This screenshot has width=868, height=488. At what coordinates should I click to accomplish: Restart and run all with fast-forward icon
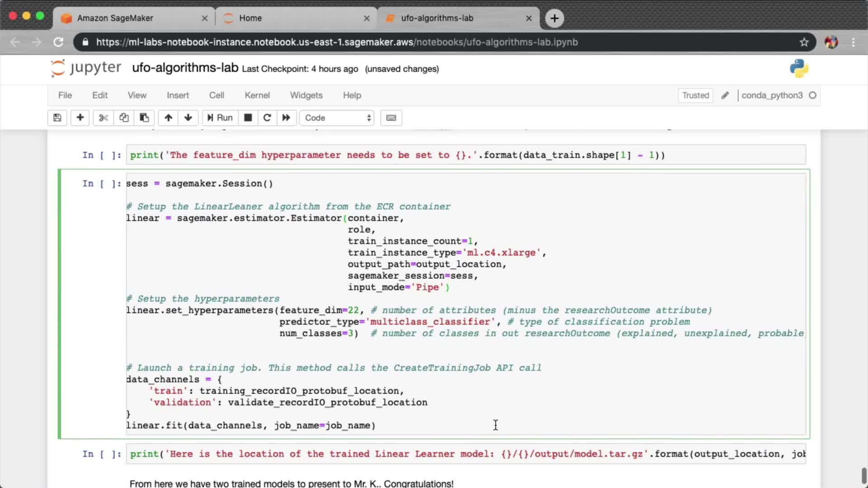click(286, 118)
